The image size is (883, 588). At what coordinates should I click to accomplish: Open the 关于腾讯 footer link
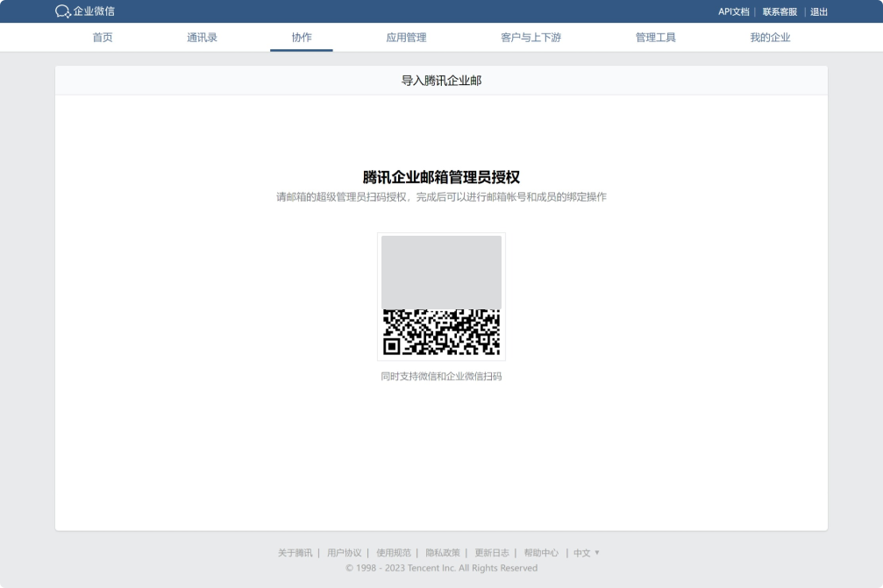click(296, 553)
